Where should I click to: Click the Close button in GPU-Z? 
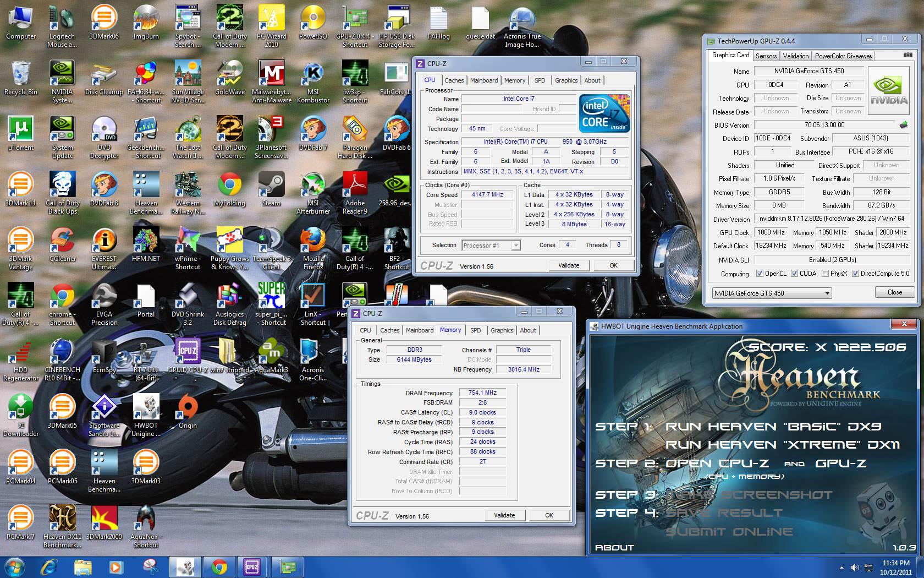pyautogui.click(x=895, y=292)
